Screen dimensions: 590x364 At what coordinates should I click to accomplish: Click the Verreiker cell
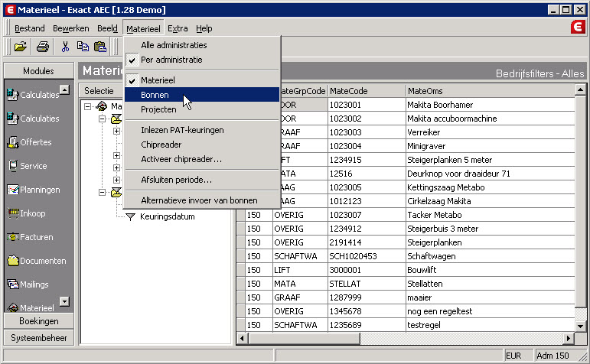tap(491, 132)
